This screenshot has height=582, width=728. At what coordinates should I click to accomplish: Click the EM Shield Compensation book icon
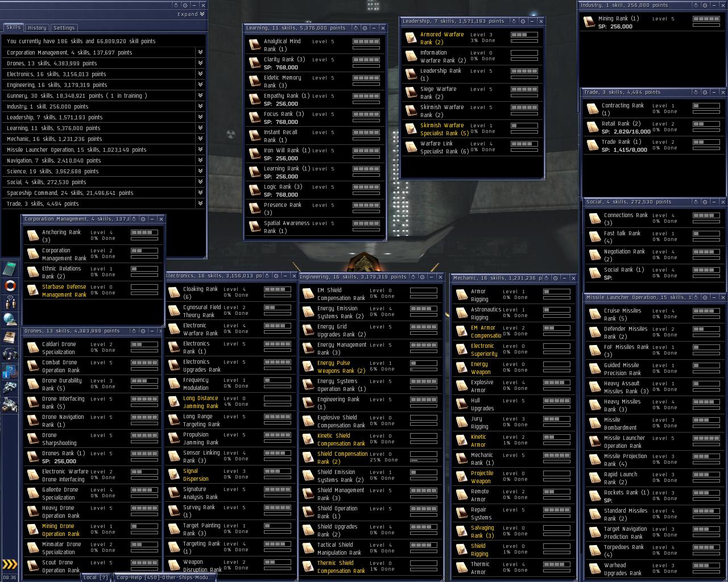(x=308, y=294)
